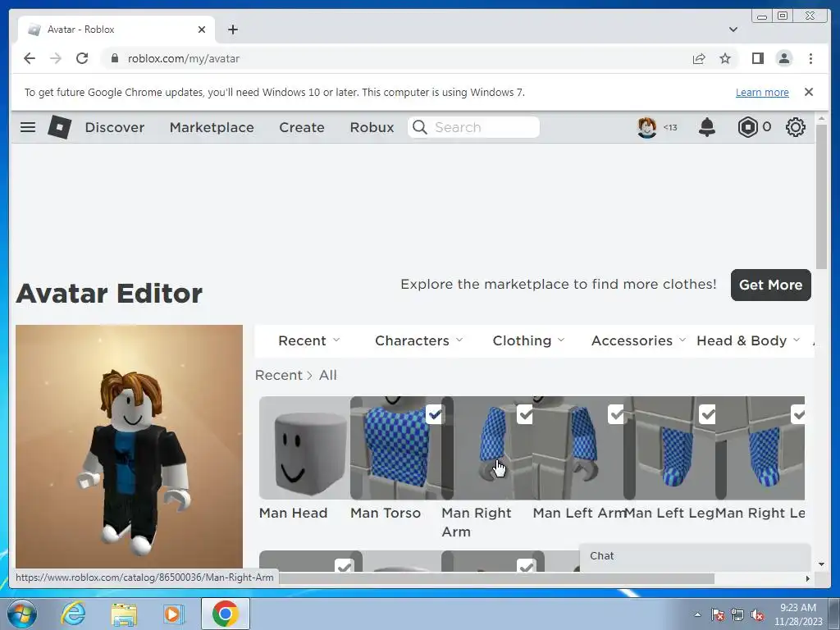Expand the Recent dropdown

point(309,340)
